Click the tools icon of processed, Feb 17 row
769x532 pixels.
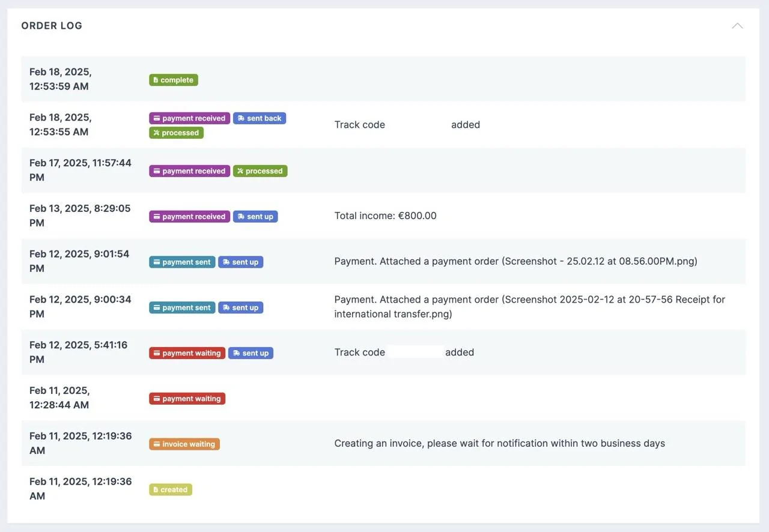(x=240, y=171)
